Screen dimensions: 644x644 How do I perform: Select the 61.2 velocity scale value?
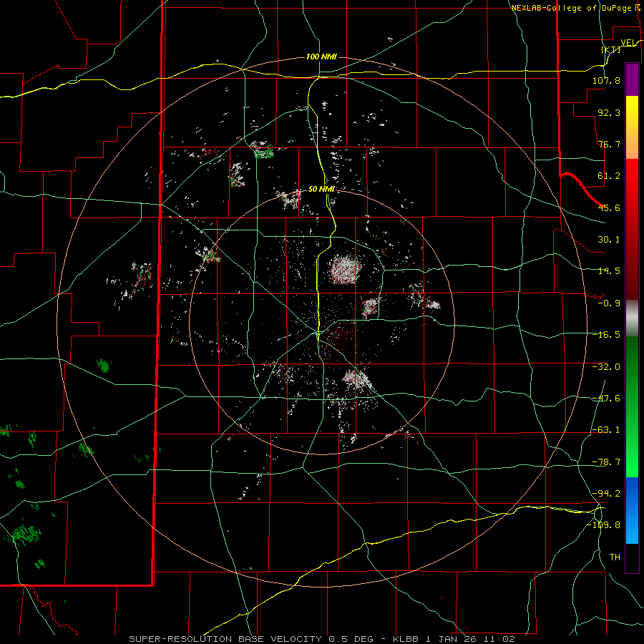[609, 176]
